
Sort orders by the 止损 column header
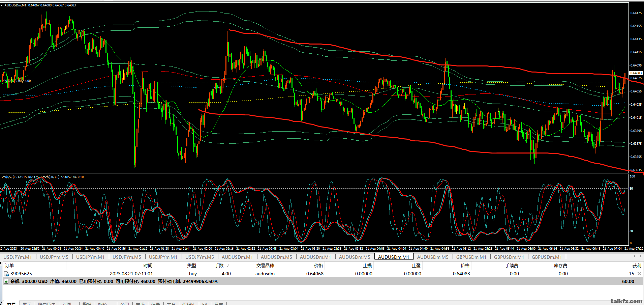367,266
